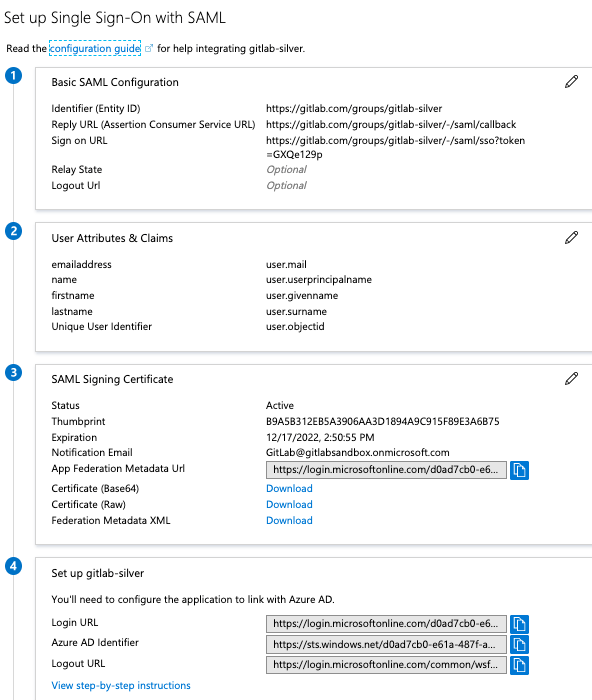The height and width of the screenshot is (700, 592).
Task: Copy the App Federation Metadata Url
Action: coord(519,470)
